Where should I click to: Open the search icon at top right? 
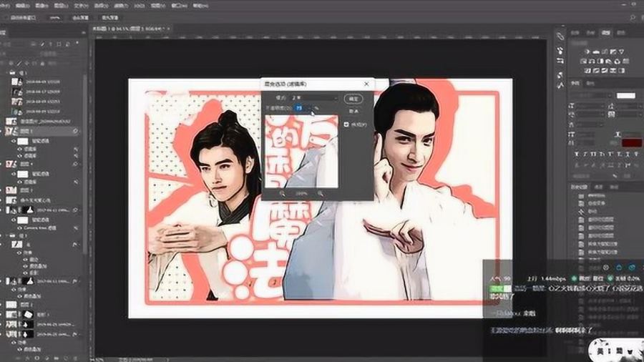point(633,18)
